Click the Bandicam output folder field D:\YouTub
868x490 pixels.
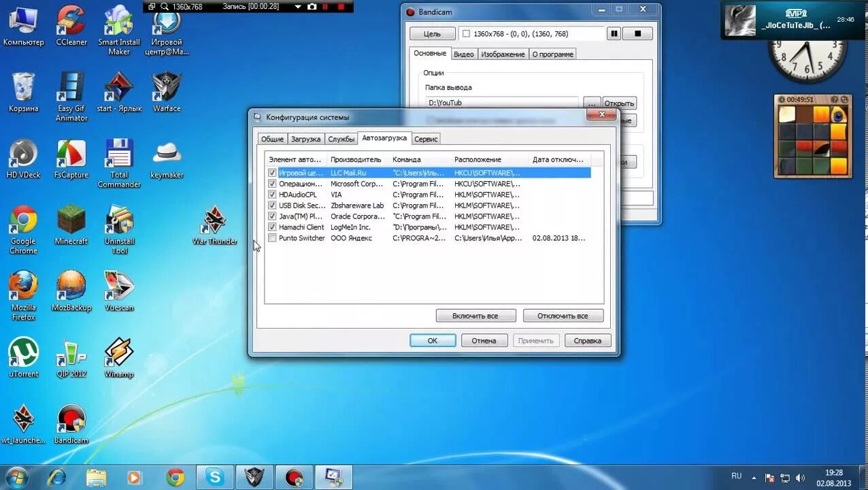click(502, 103)
